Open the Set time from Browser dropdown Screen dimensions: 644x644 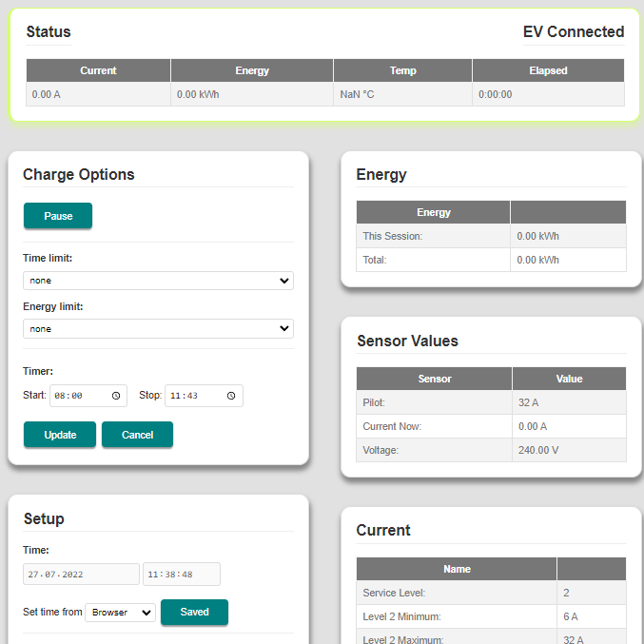point(121,613)
